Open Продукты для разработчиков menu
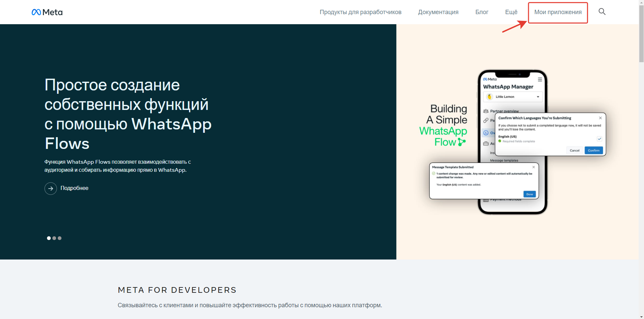Screen dimensions: 644x319 360,12
